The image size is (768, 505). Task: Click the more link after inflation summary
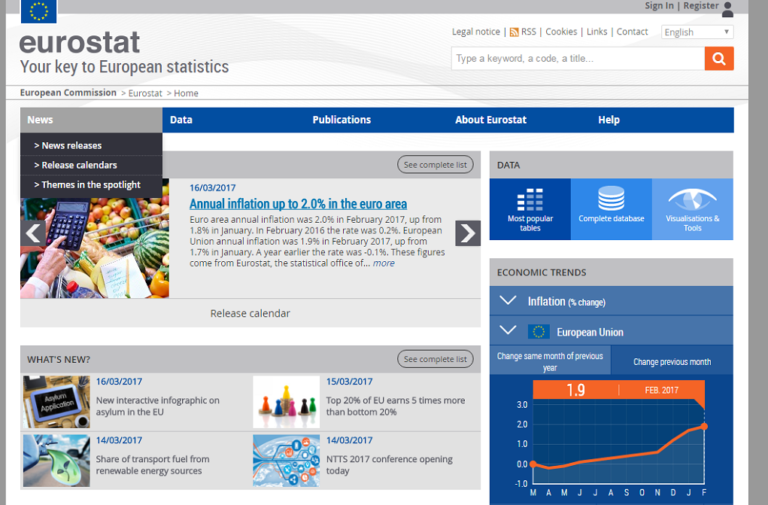(x=384, y=263)
